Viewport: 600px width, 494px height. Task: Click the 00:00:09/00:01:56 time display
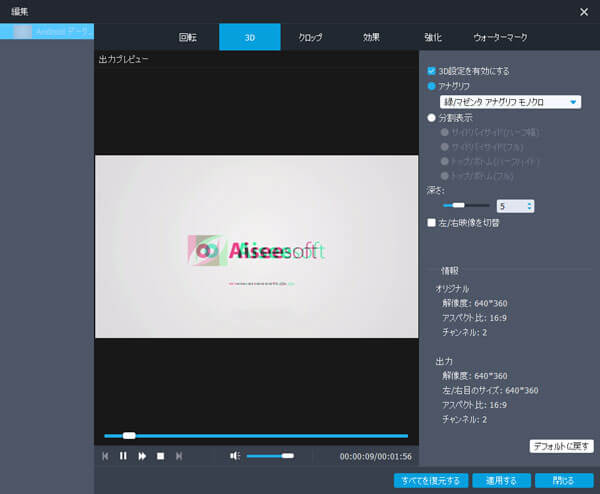coord(375,457)
